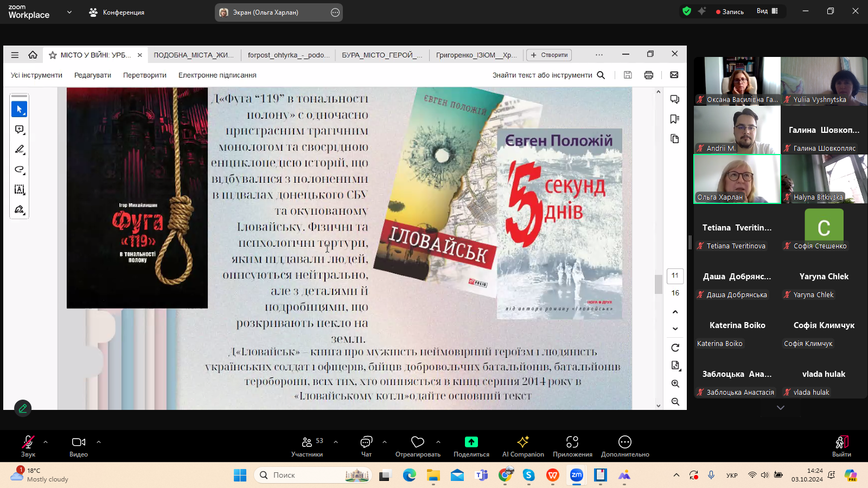Click the zoom in magnifier icon
Screen dimensions: 868x488
tap(675, 384)
